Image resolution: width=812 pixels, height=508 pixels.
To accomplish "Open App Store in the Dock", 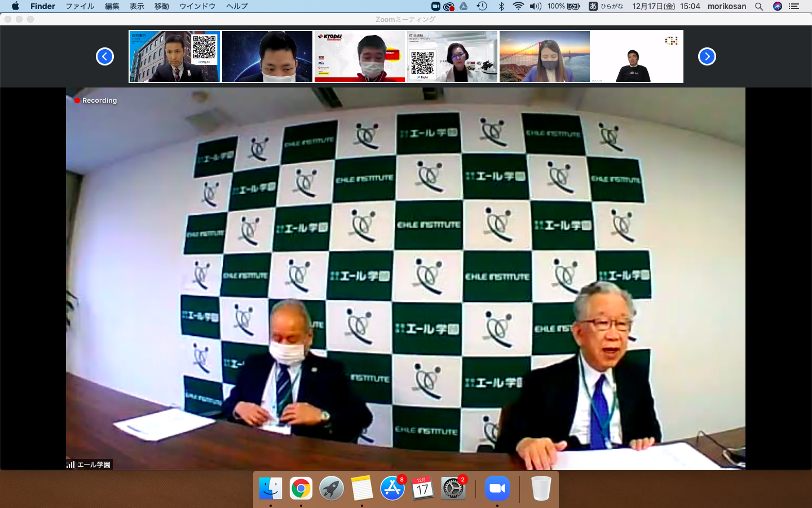I will click(x=392, y=488).
